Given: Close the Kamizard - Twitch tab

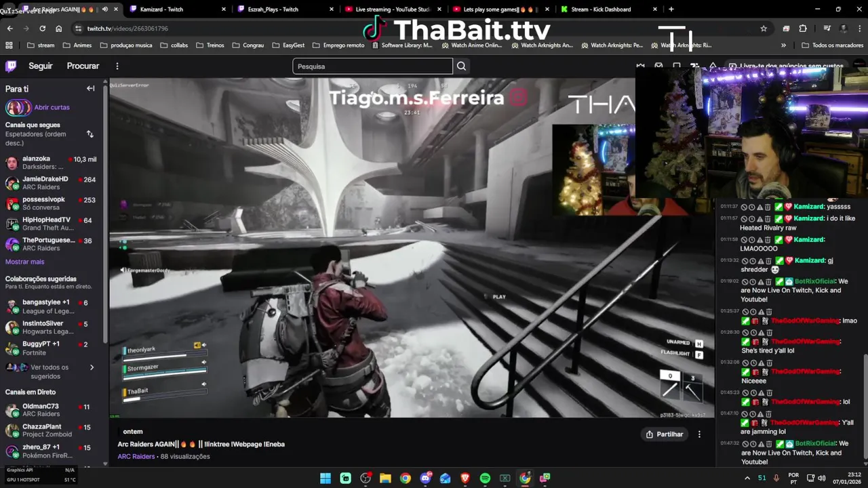Looking at the screenshot, I should 224,9.
